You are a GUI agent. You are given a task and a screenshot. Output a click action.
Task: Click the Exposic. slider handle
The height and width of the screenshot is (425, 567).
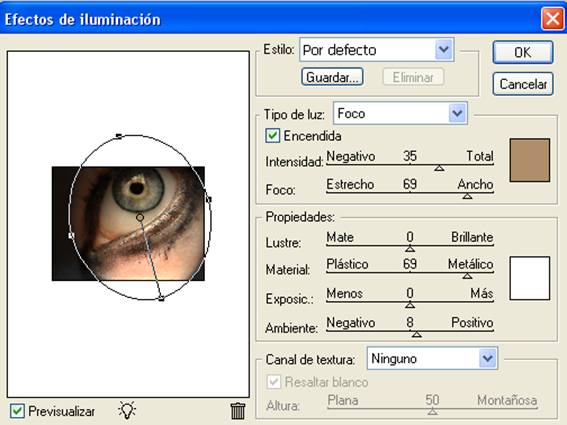[410, 305]
